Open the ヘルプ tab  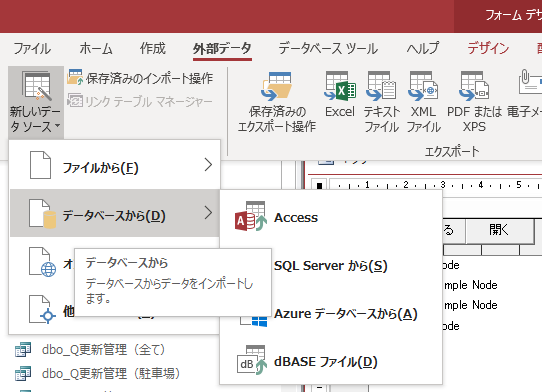(x=422, y=48)
